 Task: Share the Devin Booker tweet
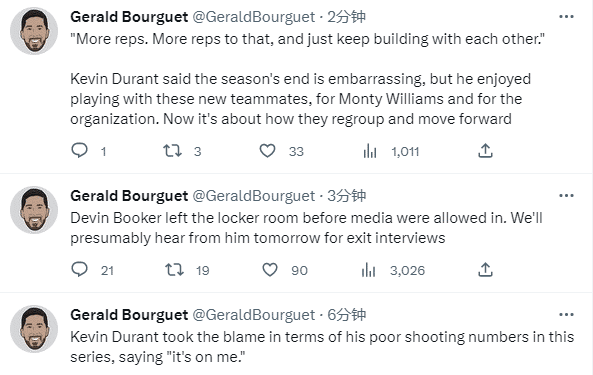pyautogui.click(x=485, y=270)
